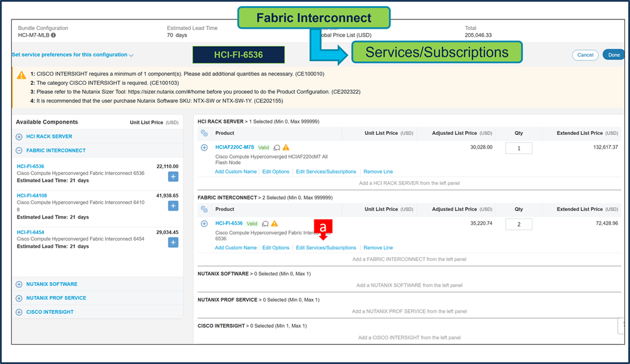630x364 pixels.
Task: Click the Valid badge on HCIAF220C-M7S
Action: pos(264,148)
